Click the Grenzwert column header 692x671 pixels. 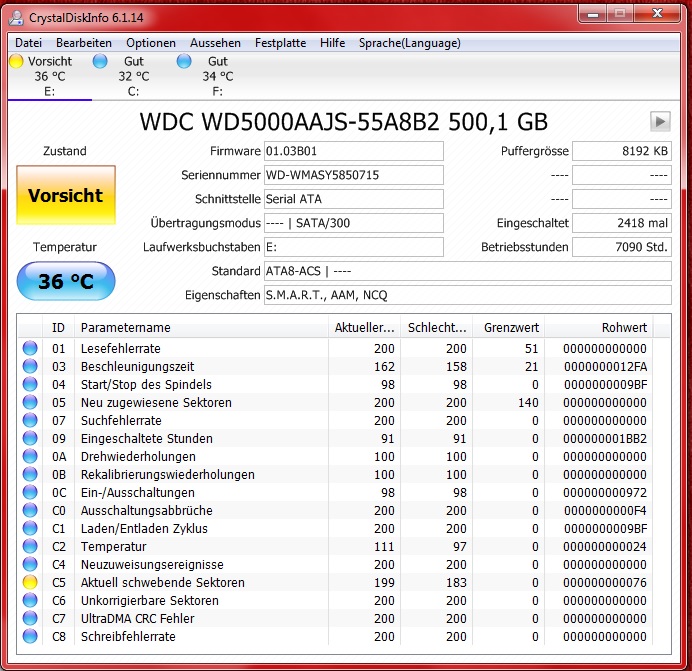pyautogui.click(x=508, y=328)
